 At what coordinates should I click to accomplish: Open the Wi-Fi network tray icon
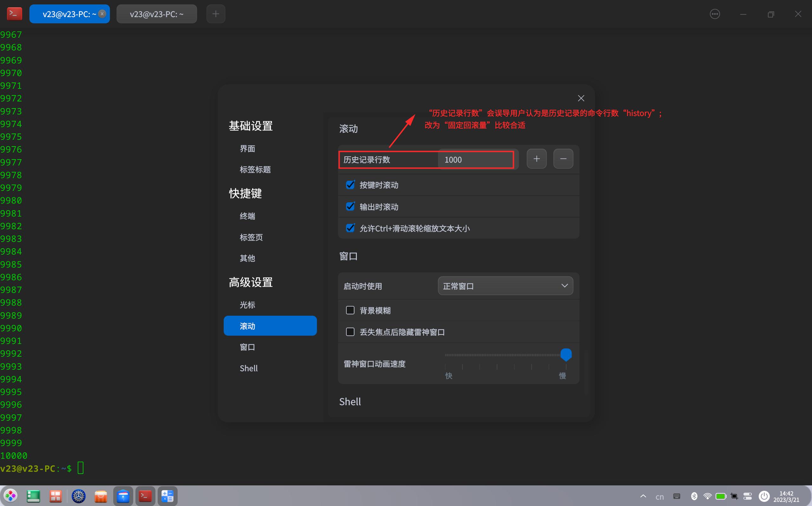tap(707, 496)
